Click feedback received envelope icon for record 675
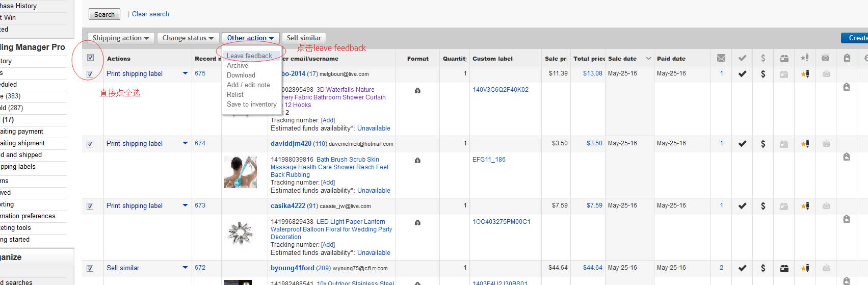The image size is (868, 285). 826,74
